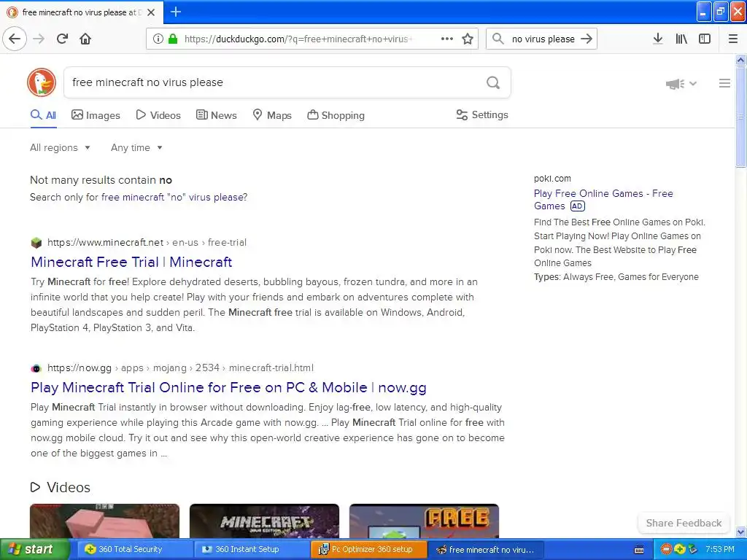
Task: Click magnifier icon in Firefox search bar
Action: tap(498, 39)
